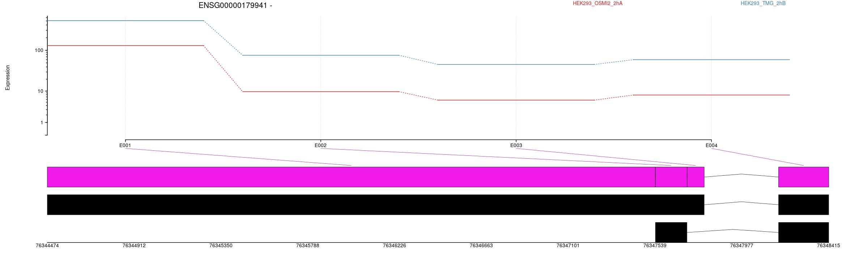Screen dimensions: 868x253
Task: Select the HEK293_OSMI2_2hA legend label
Action: tap(597, 3)
